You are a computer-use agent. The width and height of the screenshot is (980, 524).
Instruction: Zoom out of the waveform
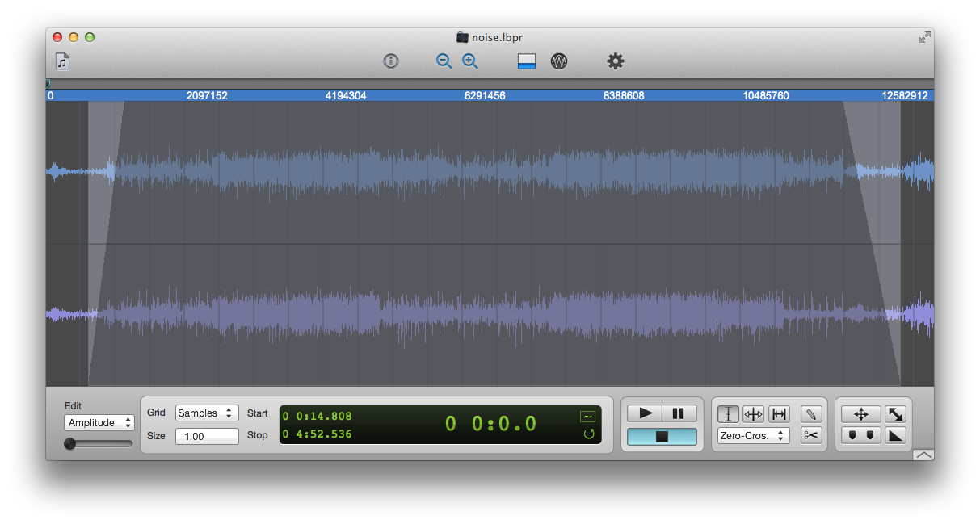[444, 61]
